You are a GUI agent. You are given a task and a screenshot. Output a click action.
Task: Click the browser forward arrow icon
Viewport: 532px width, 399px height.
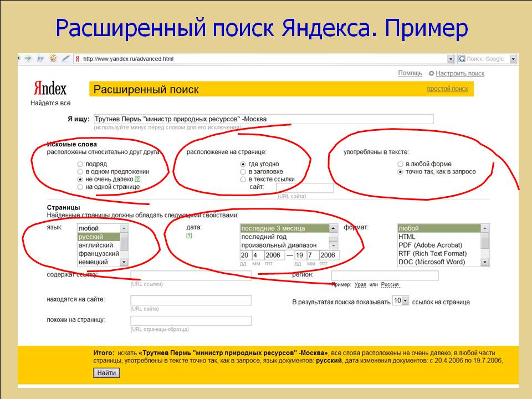point(28,58)
